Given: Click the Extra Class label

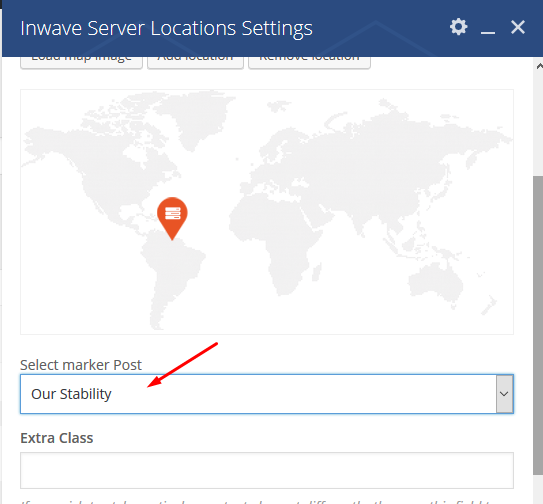Looking at the screenshot, I should coord(57,438).
